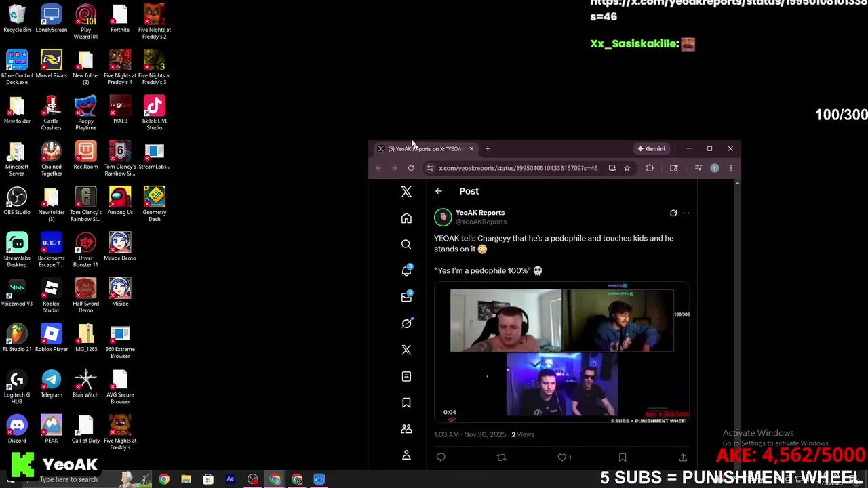Screen dimensions: 868x488
Task: Open Recycle Bin desktop icon
Action: (17, 18)
